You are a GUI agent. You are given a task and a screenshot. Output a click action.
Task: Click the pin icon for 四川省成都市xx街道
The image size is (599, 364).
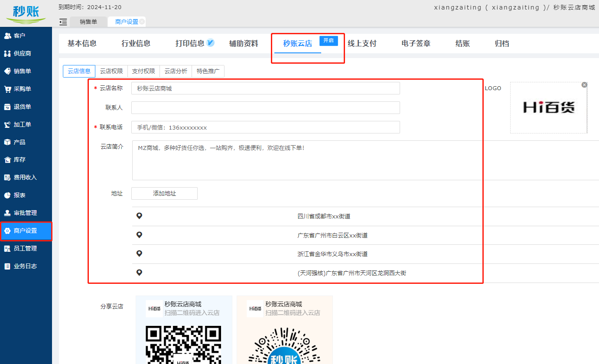139,216
